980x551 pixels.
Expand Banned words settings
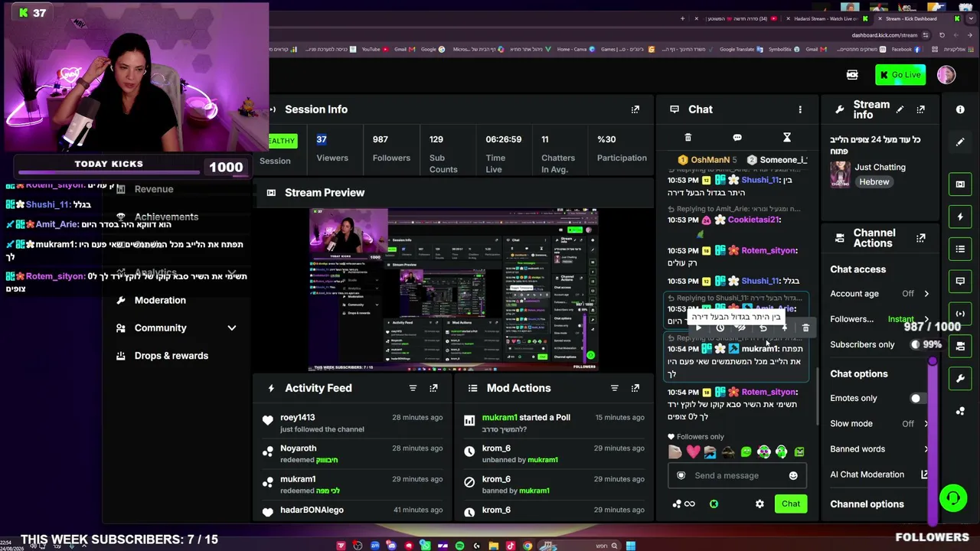[926, 449]
